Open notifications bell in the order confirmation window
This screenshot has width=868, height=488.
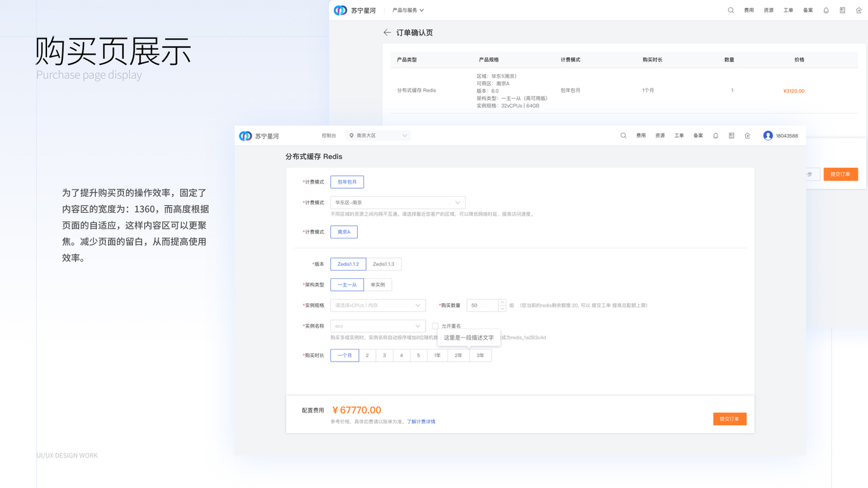826,10
